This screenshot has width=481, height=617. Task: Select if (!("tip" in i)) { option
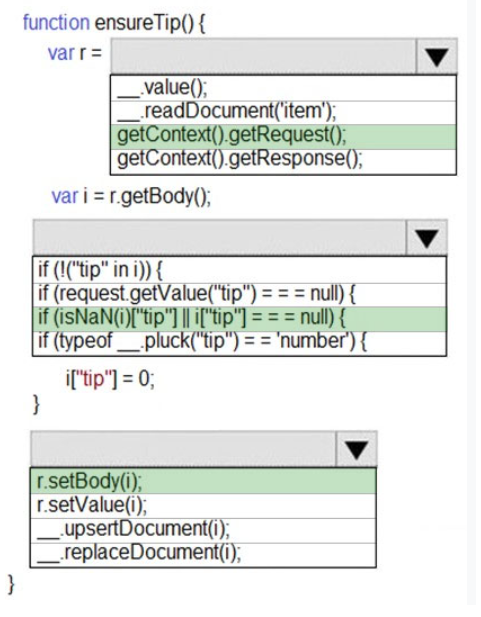tap(239, 270)
